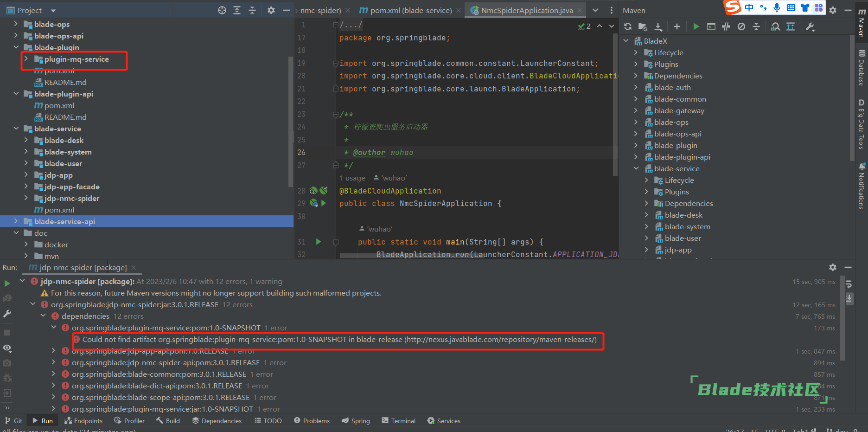Open Project panel gear options
The height and width of the screenshot is (432, 868).
[x=271, y=10]
